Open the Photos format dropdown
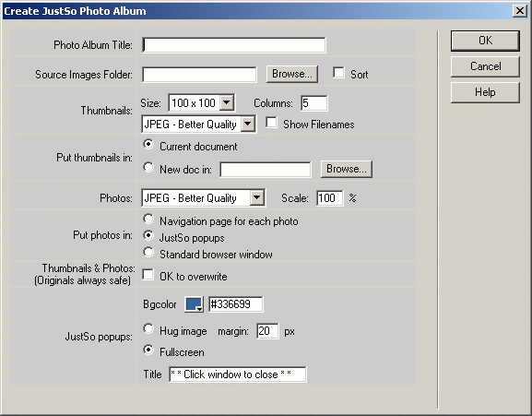Viewport: 532px width, 416px height. point(257,197)
